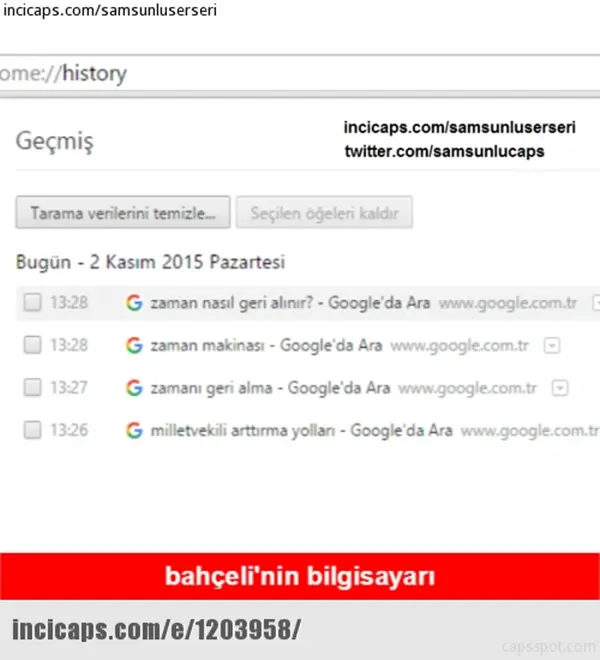Screen dimensions: 600x660
Task: Open 'zaman nasıl geri alınır? - Google'da Ara' link
Action: point(291,303)
